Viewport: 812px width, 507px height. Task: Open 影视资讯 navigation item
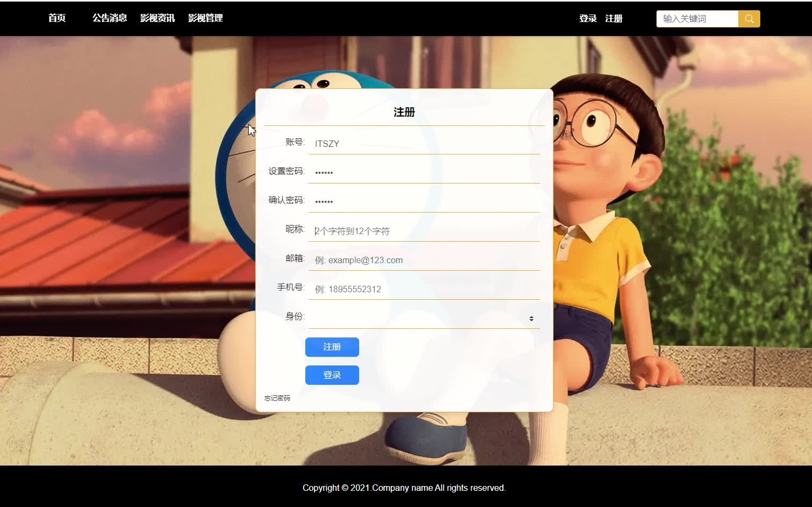(x=157, y=18)
